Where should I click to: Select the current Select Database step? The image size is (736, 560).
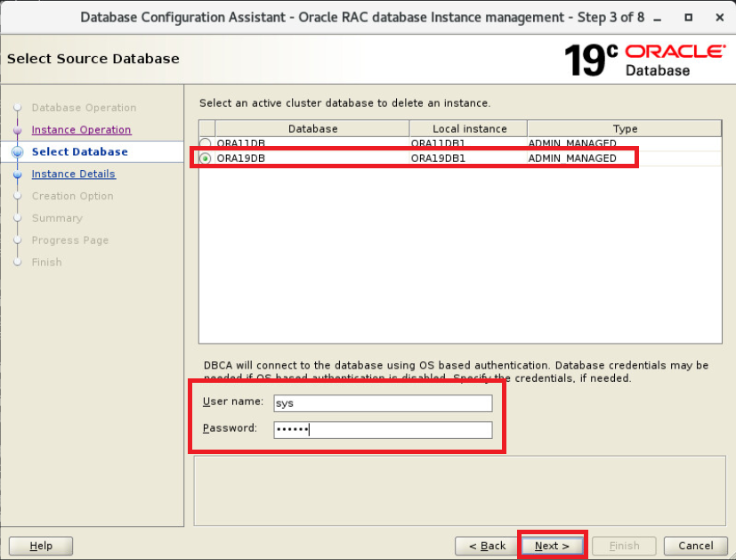pyautogui.click(x=80, y=151)
